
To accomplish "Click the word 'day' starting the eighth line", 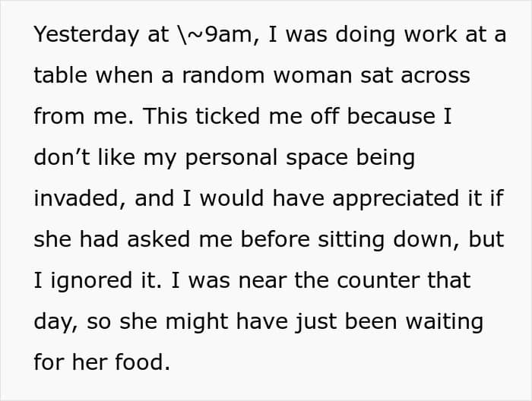I will [x=54, y=322].
